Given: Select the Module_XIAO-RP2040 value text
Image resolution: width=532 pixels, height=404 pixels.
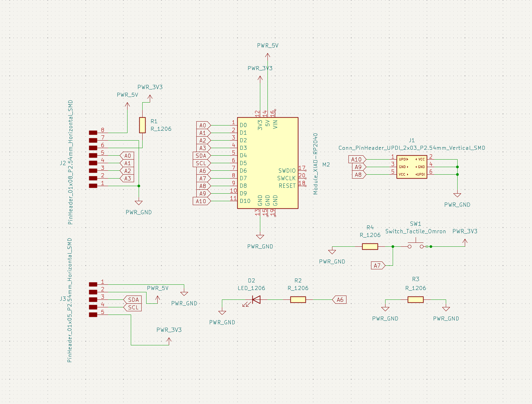Looking at the screenshot, I should coord(315,164).
